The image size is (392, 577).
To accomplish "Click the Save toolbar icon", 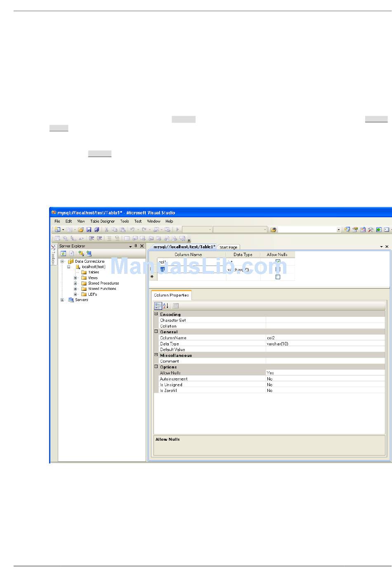I will (x=89, y=230).
